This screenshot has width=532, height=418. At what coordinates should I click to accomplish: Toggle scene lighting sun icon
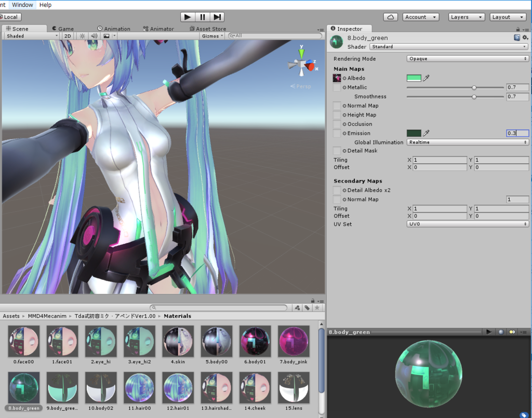pyautogui.click(x=83, y=36)
